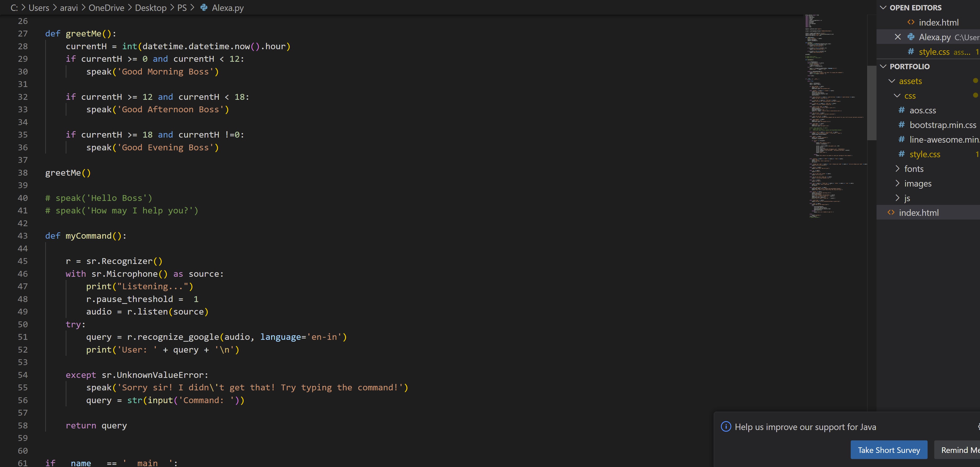Click the Take Short Survey button
The height and width of the screenshot is (467, 980).
coord(888,450)
